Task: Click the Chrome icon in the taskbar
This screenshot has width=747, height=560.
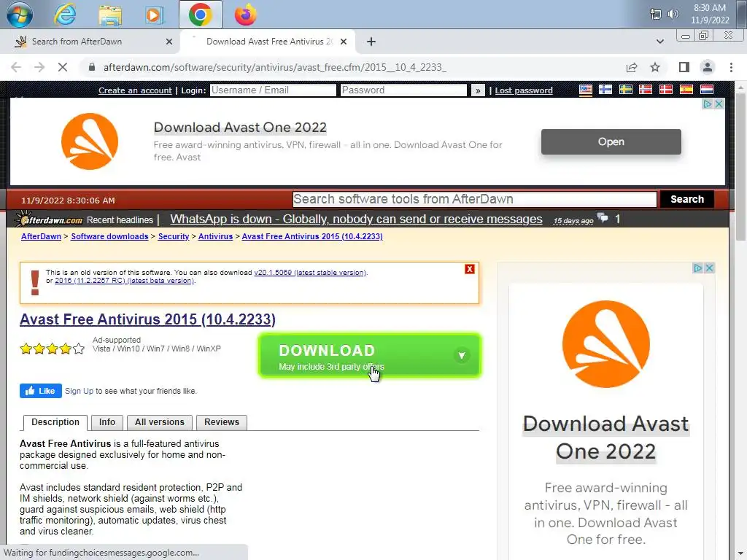Action: click(x=200, y=15)
